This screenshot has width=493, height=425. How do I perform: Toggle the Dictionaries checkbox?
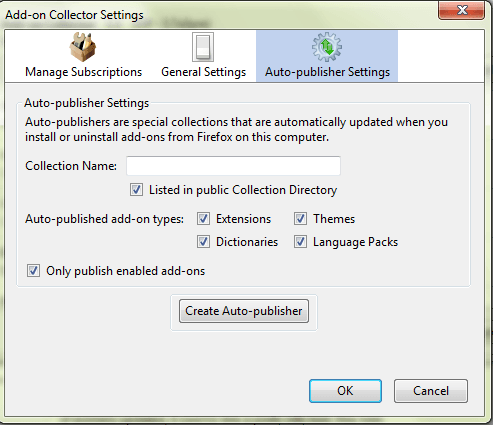point(203,242)
